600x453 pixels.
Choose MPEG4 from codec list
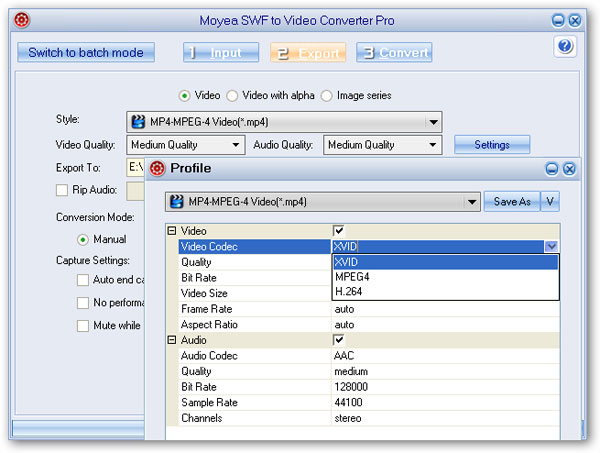coord(445,277)
